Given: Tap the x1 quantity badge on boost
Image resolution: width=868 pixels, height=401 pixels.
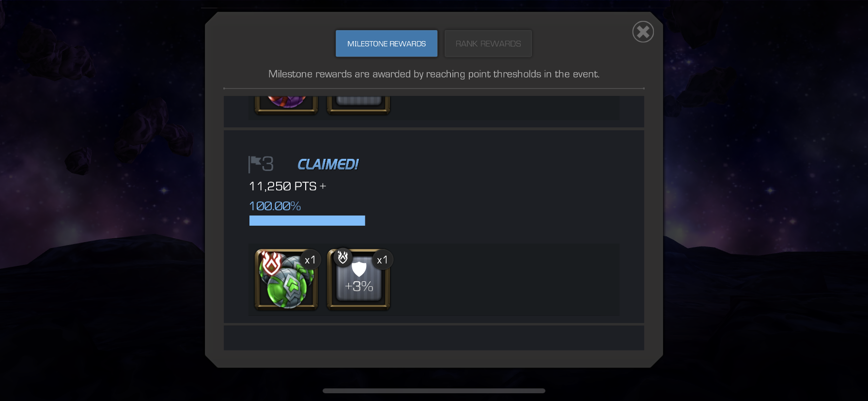Looking at the screenshot, I should point(382,260).
